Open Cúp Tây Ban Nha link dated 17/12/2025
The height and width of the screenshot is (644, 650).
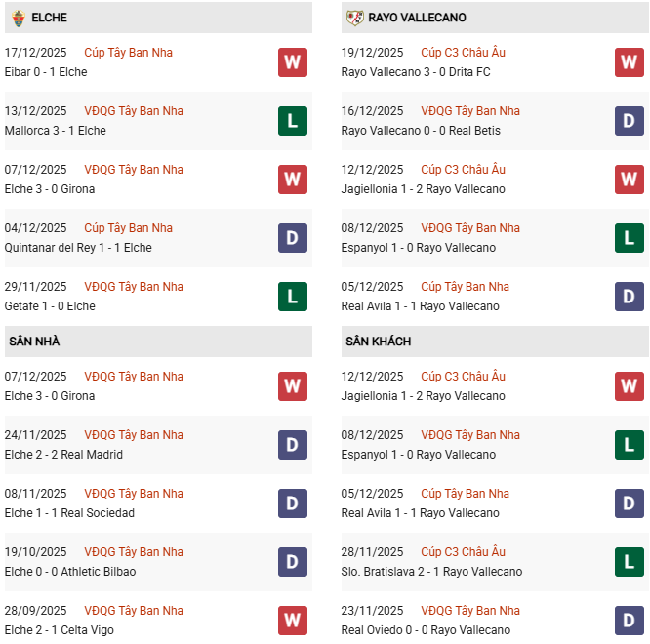point(128,53)
